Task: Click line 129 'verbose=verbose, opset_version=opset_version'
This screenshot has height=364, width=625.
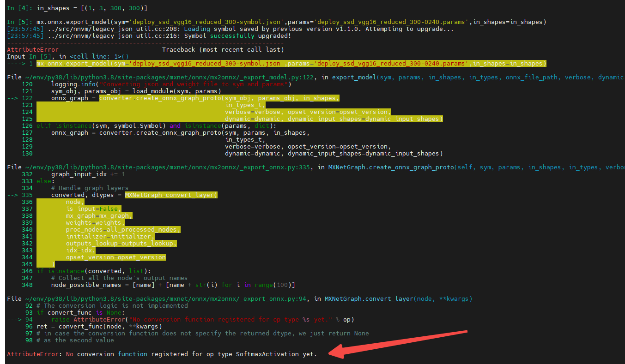Action: click(308, 147)
